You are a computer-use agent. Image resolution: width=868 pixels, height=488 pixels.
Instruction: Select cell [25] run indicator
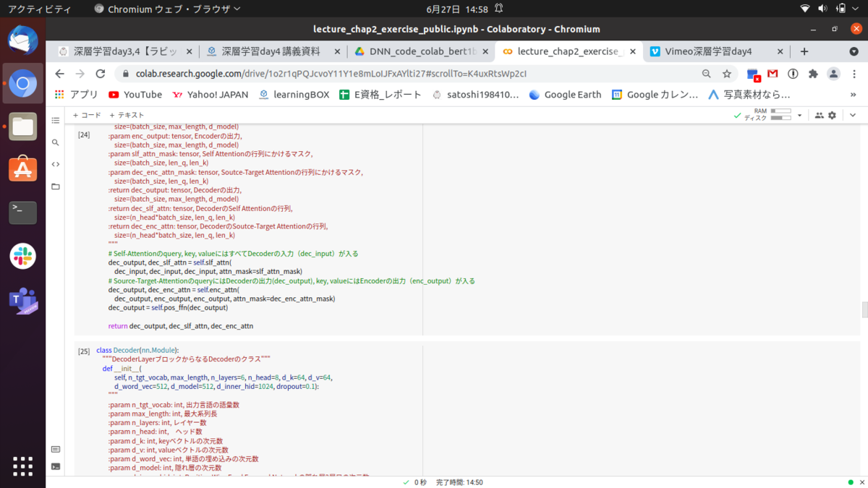click(84, 351)
